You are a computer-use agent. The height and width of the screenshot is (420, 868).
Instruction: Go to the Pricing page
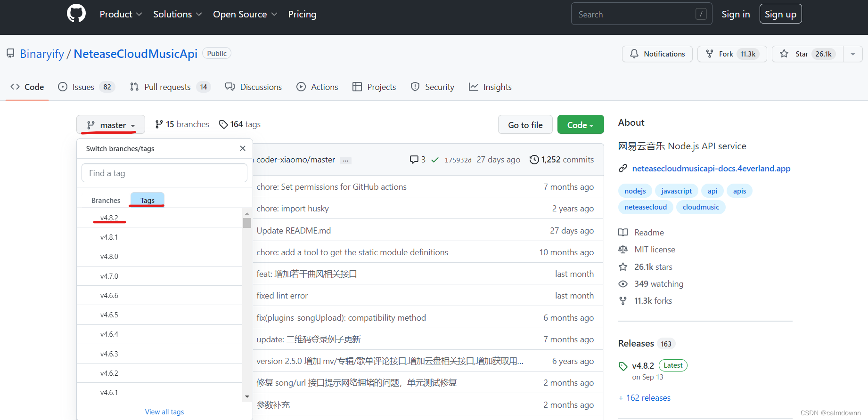(x=302, y=14)
